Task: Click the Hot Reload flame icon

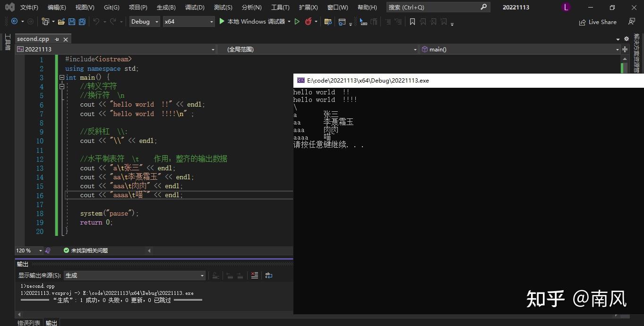Action: click(309, 22)
